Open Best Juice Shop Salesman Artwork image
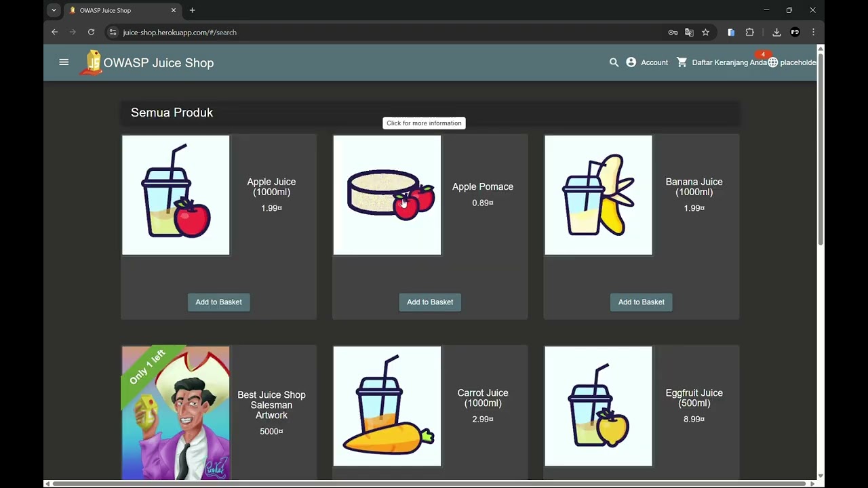Viewport: 868px width, 488px height. tap(176, 413)
